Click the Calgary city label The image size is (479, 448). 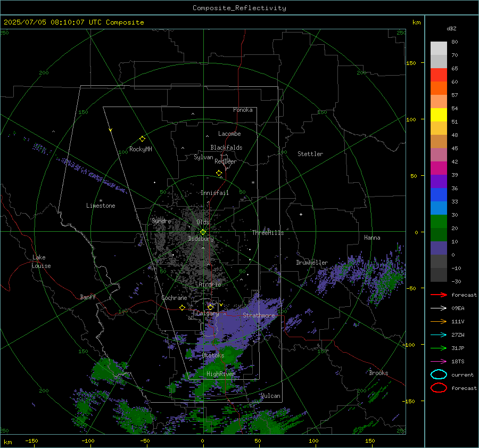[208, 313]
